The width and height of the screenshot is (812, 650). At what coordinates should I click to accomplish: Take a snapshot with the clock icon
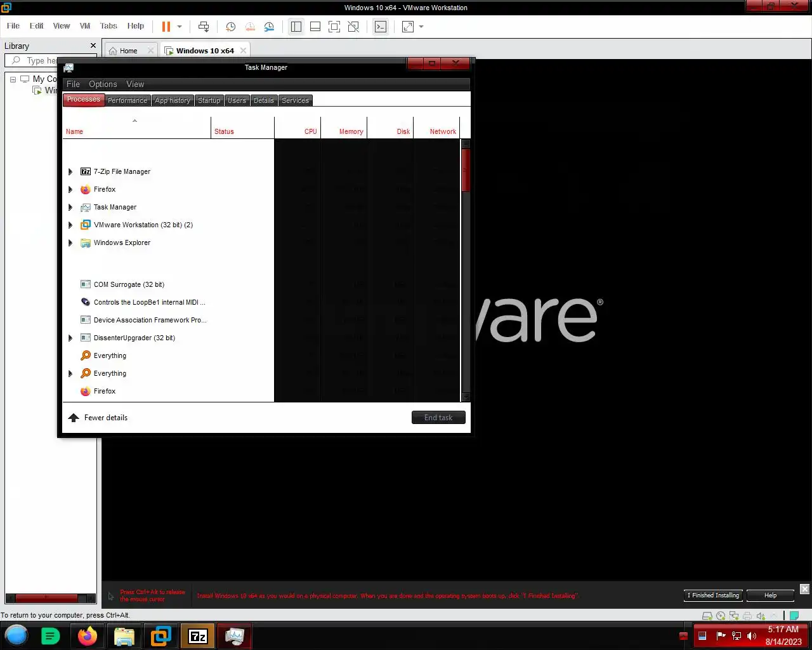231,27
